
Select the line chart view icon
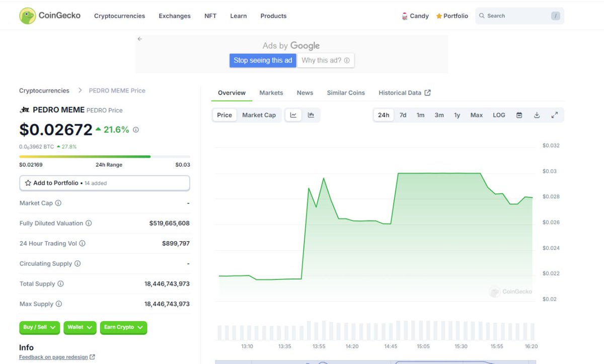click(x=293, y=115)
